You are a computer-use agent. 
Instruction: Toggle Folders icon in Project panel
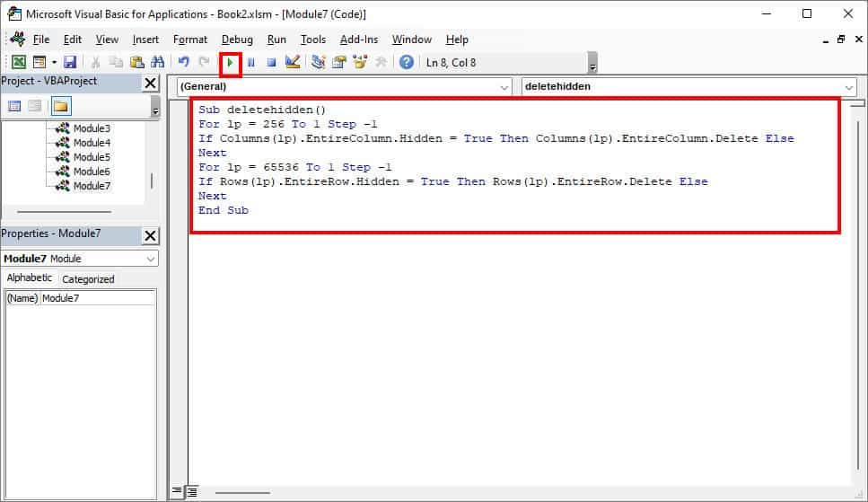61,106
